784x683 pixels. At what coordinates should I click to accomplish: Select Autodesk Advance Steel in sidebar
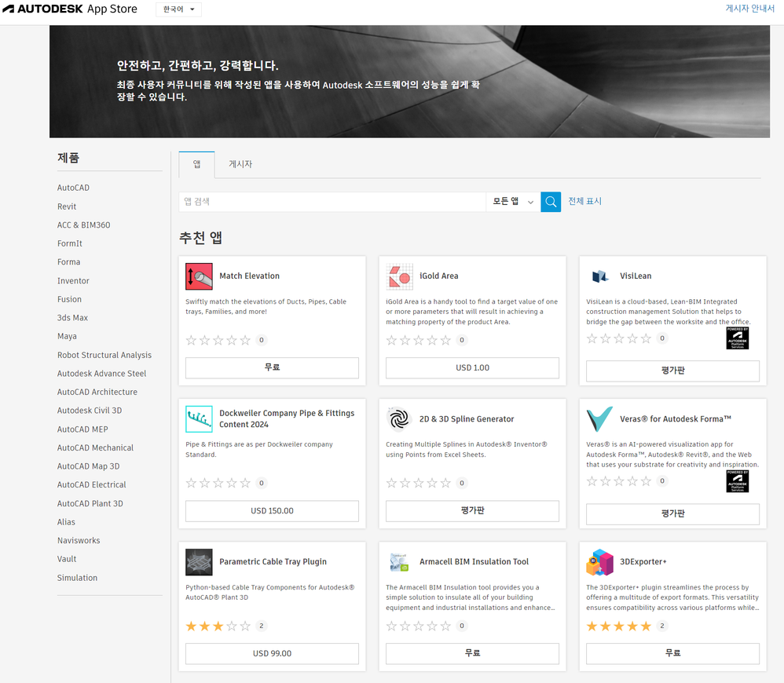[x=101, y=373]
